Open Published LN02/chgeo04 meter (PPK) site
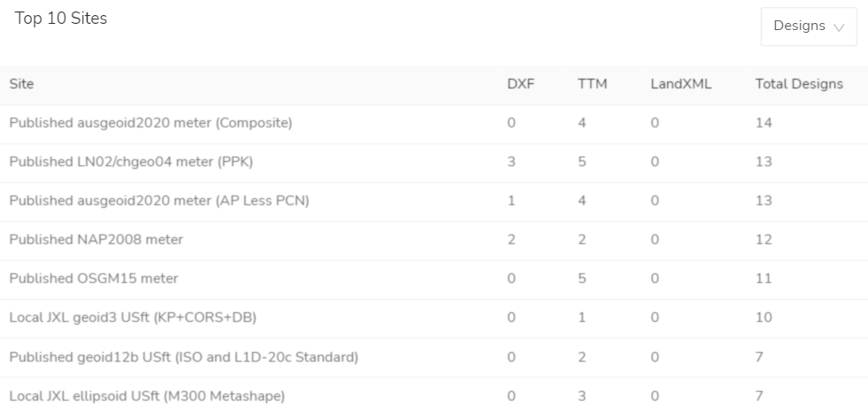The height and width of the screenshot is (413, 868). [131, 162]
